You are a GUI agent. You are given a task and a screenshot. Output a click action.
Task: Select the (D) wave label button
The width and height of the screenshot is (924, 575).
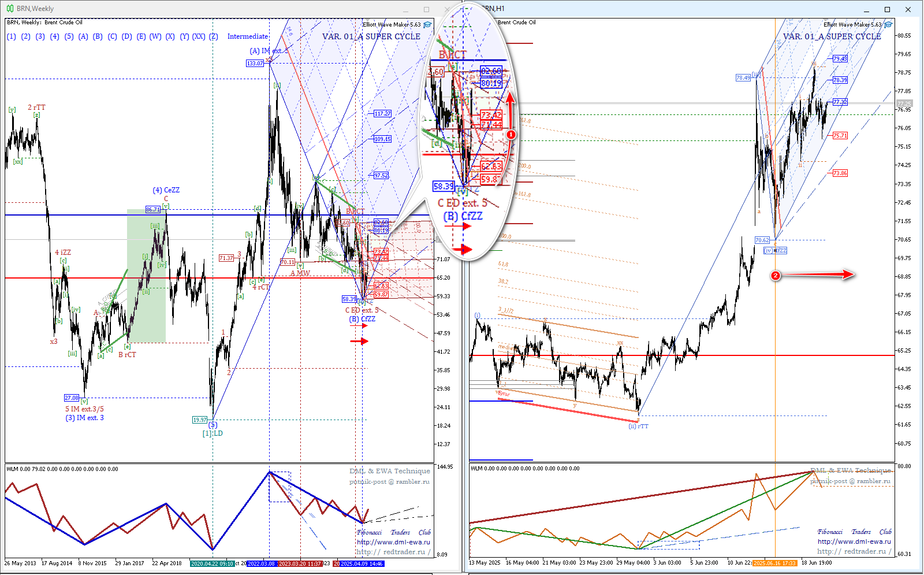[x=127, y=36]
